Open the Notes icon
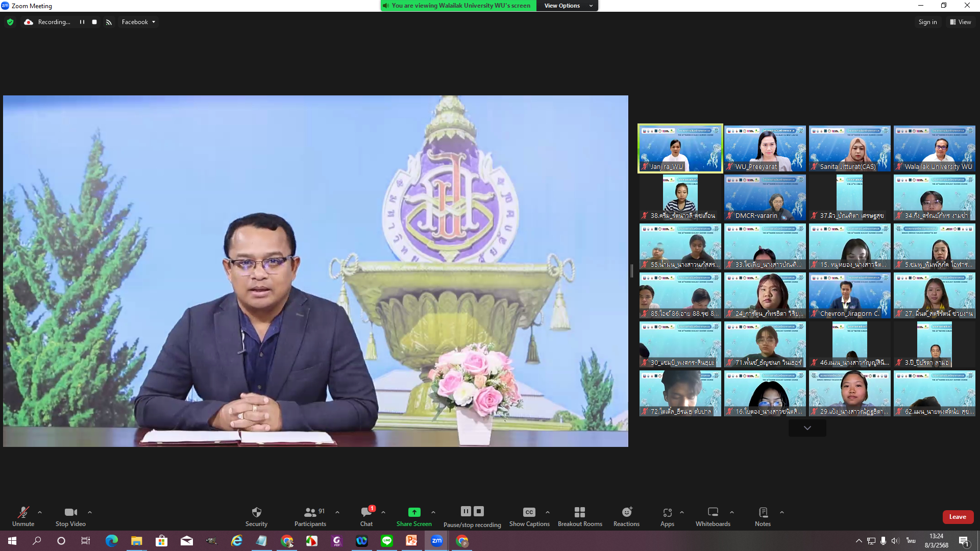This screenshot has height=551, width=980. point(763,512)
